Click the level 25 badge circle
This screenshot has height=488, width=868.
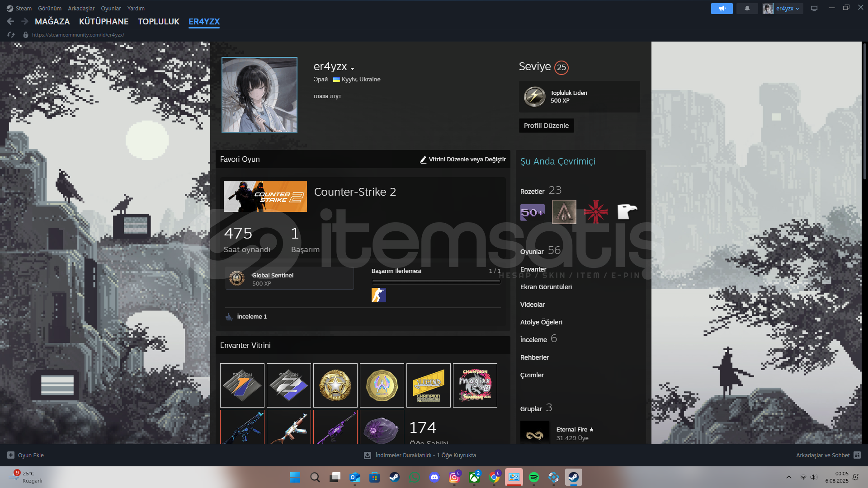click(561, 67)
